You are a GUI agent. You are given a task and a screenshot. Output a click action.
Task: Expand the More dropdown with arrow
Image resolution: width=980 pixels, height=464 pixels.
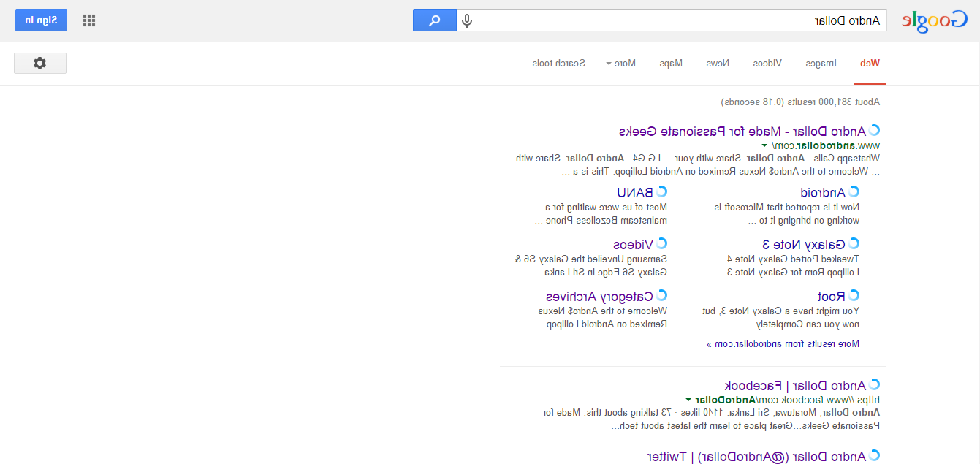pos(620,64)
